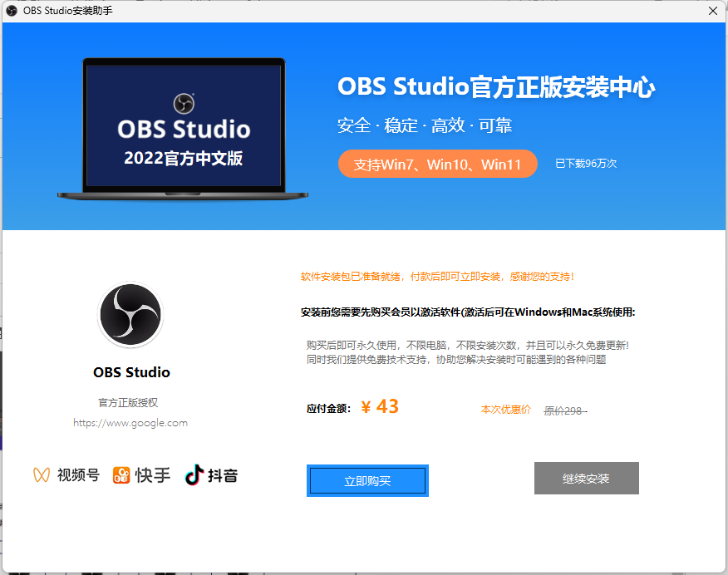Click the 购买后即可永久使用 description line
728x575 pixels.
point(468,346)
